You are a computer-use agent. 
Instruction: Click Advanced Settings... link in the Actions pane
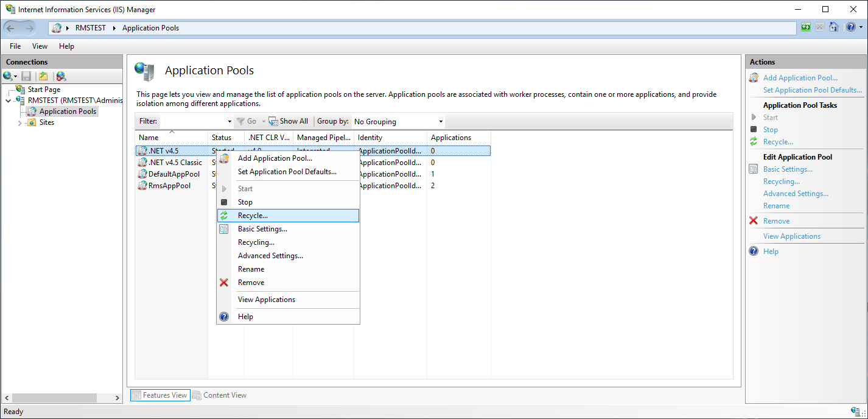tap(796, 194)
